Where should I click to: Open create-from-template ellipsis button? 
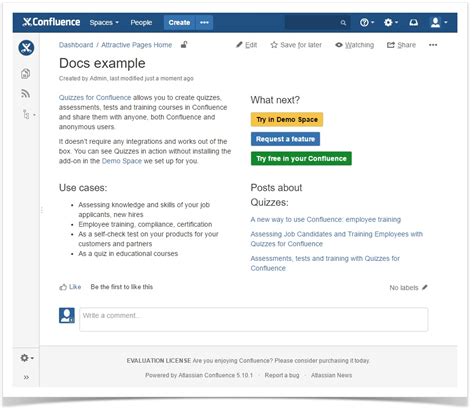click(204, 22)
